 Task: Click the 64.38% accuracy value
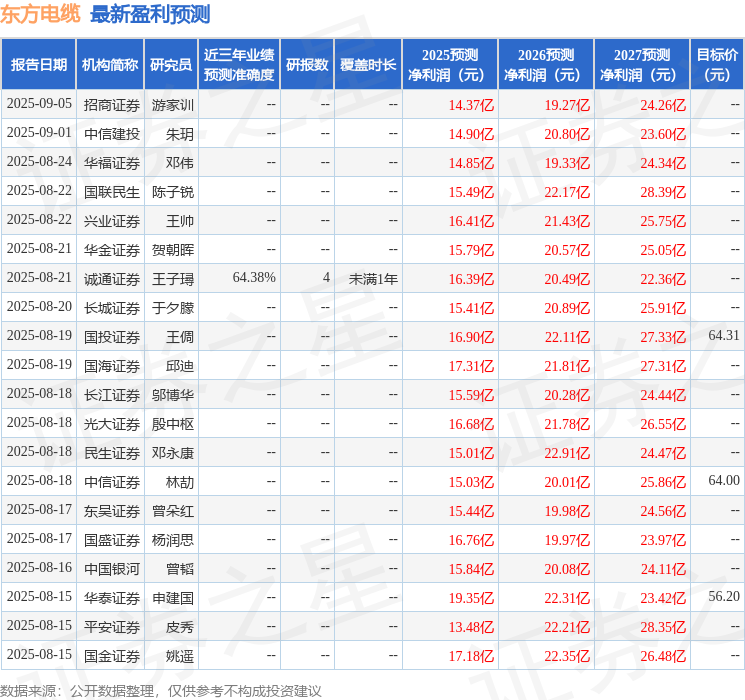[254, 278]
